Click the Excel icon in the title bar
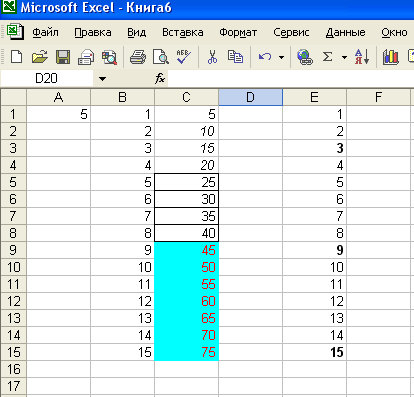The width and height of the screenshot is (414, 397). tap(9, 6)
